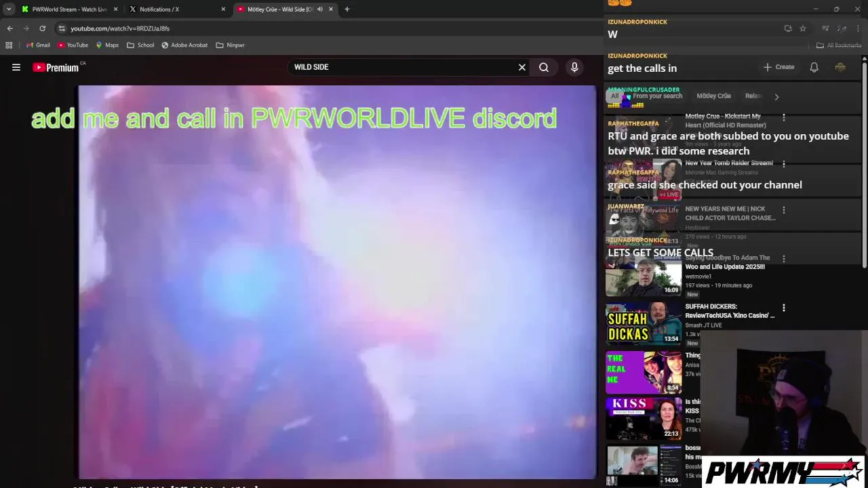Install or cast page icon in address bar
The image size is (868, 488).
coord(788,28)
